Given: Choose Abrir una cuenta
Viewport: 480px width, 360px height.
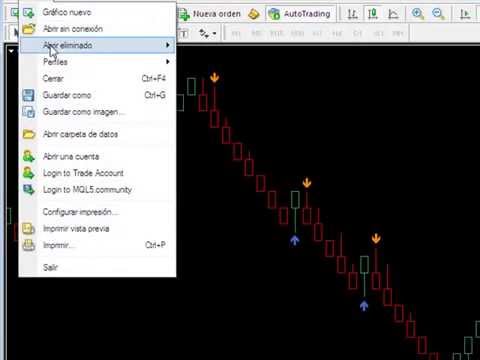Looking at the screenshot, I should tap(97, 156).
